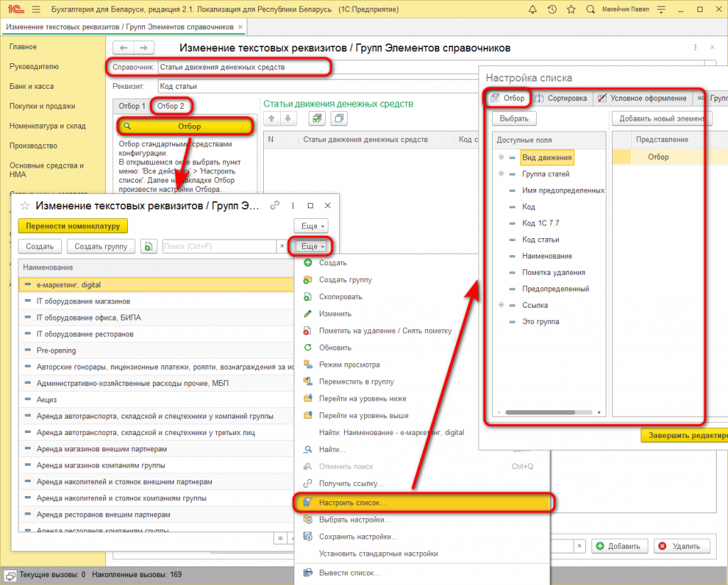Select Код статьи in available fields
Image resolution: width=728 pixels, height=585 pixels.
[x=540, y=240]
